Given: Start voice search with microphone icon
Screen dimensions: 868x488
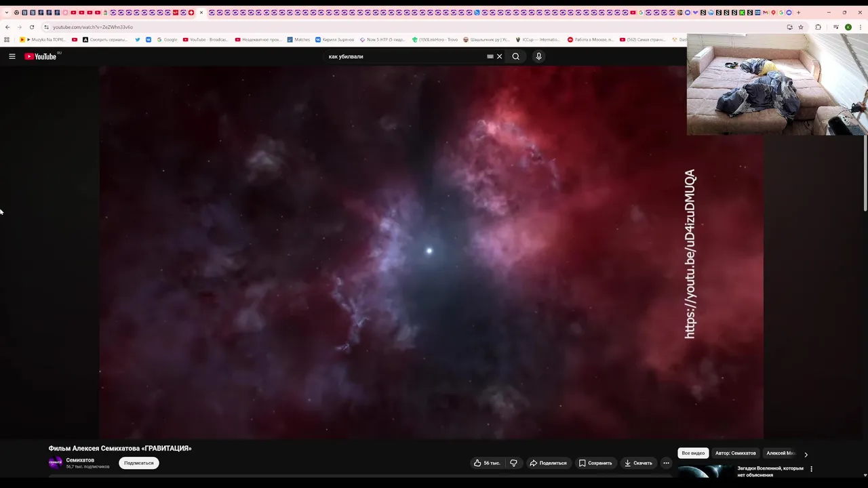Looking at the screenshot, I should pos(538,56).
